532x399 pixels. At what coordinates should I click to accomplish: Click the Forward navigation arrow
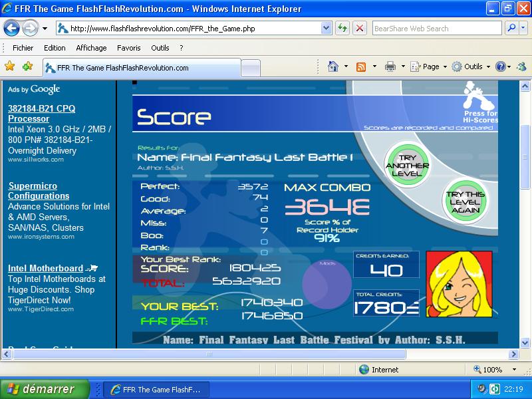click(x=30, y=29)
